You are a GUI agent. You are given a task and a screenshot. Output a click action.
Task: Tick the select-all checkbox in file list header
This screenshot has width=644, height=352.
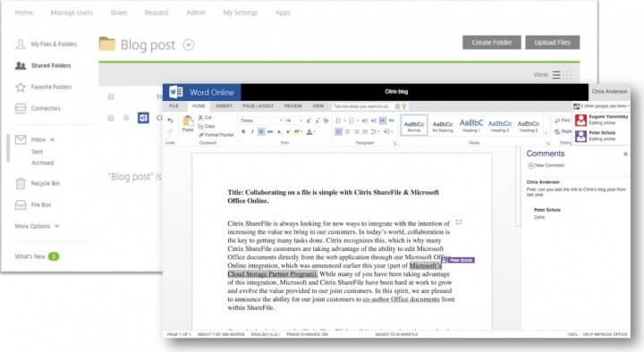[x=111, y=96]
